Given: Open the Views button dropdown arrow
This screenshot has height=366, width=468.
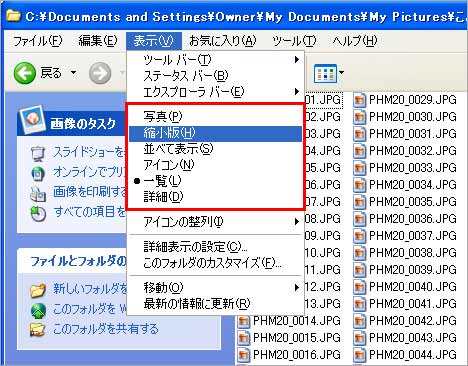Looking at the screenshot, I should pos(341,72).
